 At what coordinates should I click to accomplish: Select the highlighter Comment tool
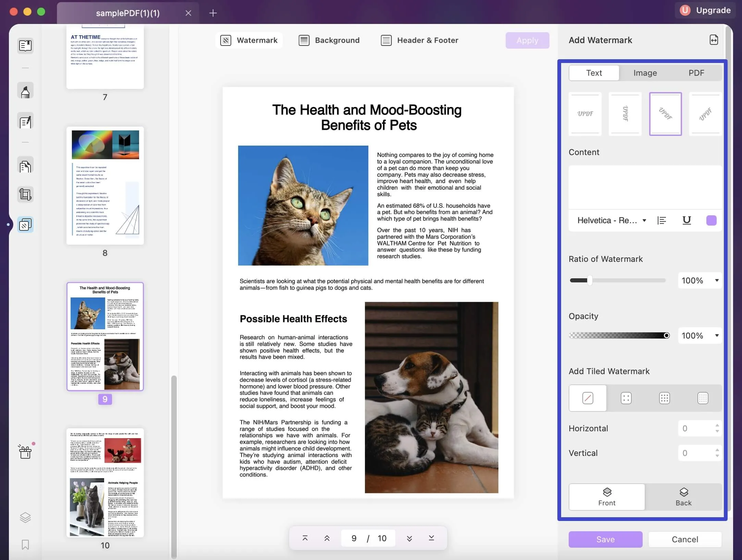(25, 91)
